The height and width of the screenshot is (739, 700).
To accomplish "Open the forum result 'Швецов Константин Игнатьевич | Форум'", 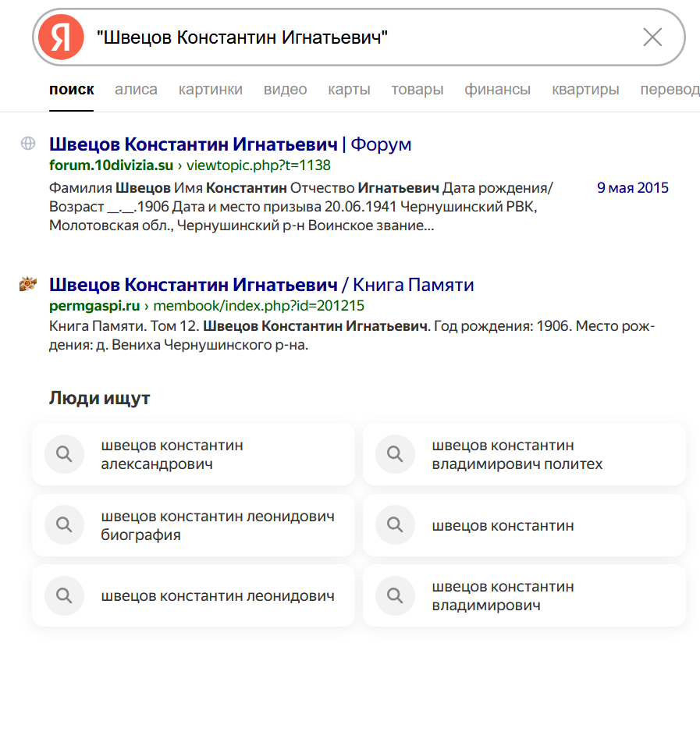I will pos(230,144).
